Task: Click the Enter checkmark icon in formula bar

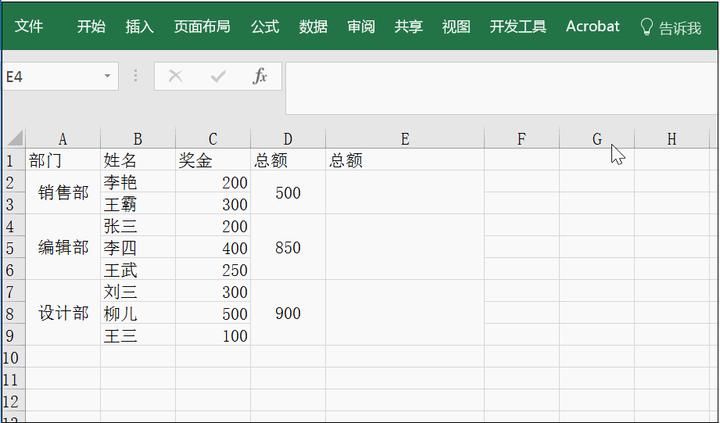Action: click(x=217, y=77)
